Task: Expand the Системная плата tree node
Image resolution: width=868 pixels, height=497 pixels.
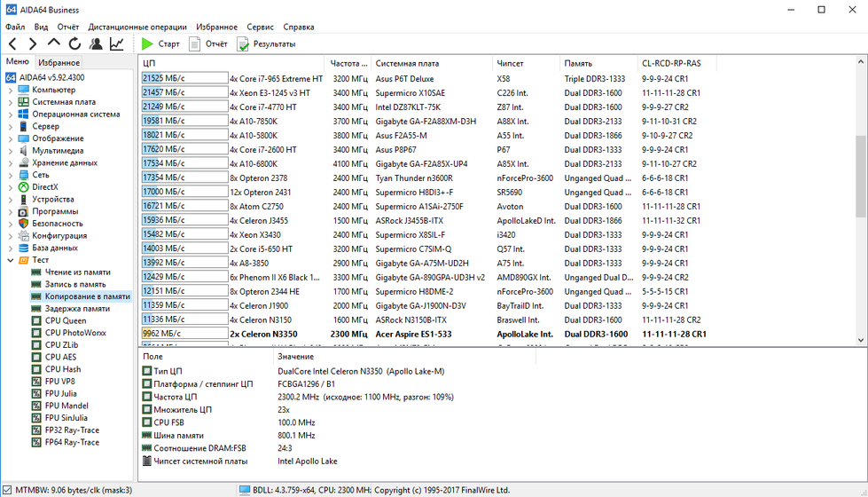Action: click(x=11, y=102)
